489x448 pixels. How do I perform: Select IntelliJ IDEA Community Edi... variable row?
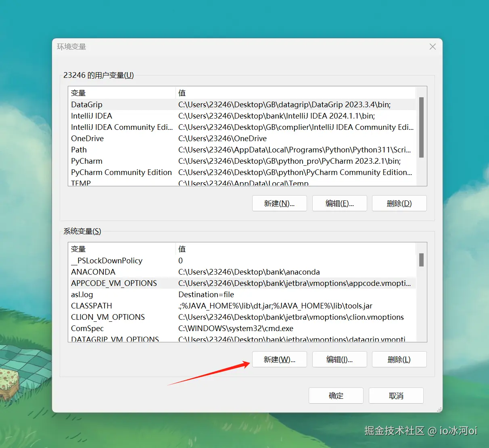click(x=242, y=127)
